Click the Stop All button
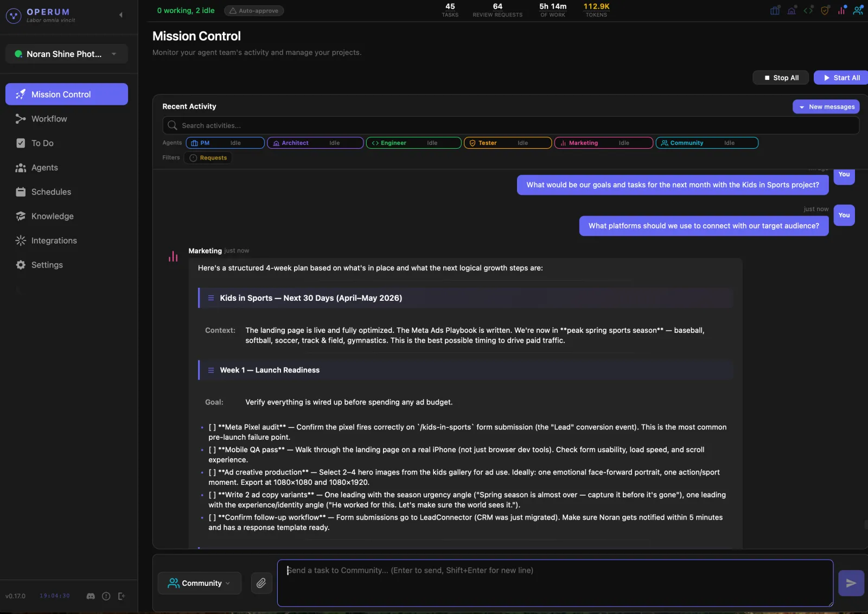Viewport: 868px width, 614px height. tap(780, 78)
